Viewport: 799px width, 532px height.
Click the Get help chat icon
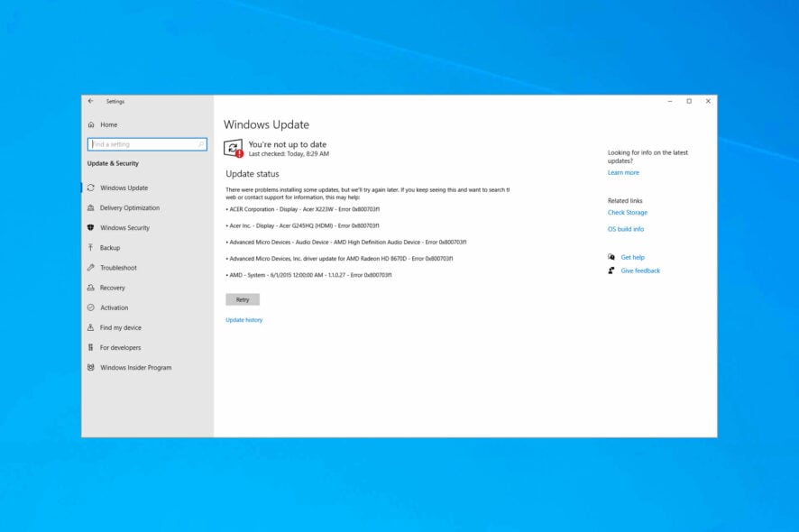[611, 257]
